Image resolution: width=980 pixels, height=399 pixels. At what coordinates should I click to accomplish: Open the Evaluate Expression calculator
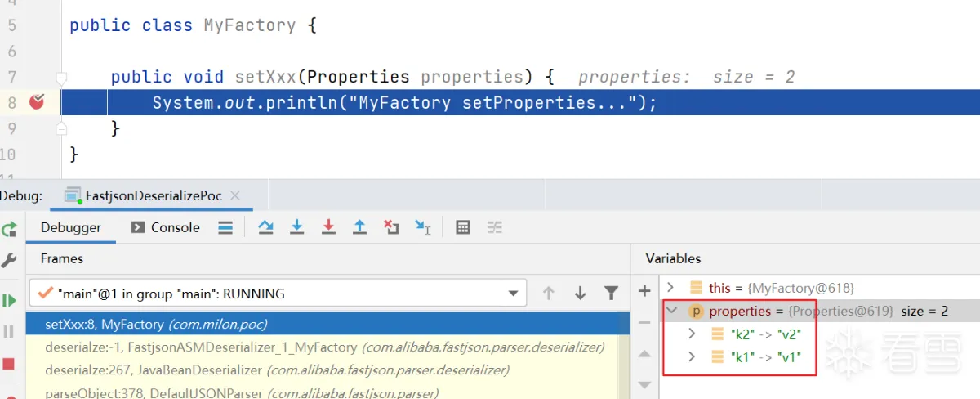pyautogui.click(x=463, y=227)
